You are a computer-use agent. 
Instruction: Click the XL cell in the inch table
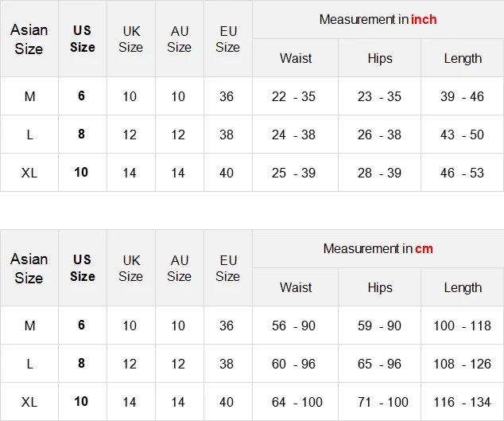(x=29, y=173)
